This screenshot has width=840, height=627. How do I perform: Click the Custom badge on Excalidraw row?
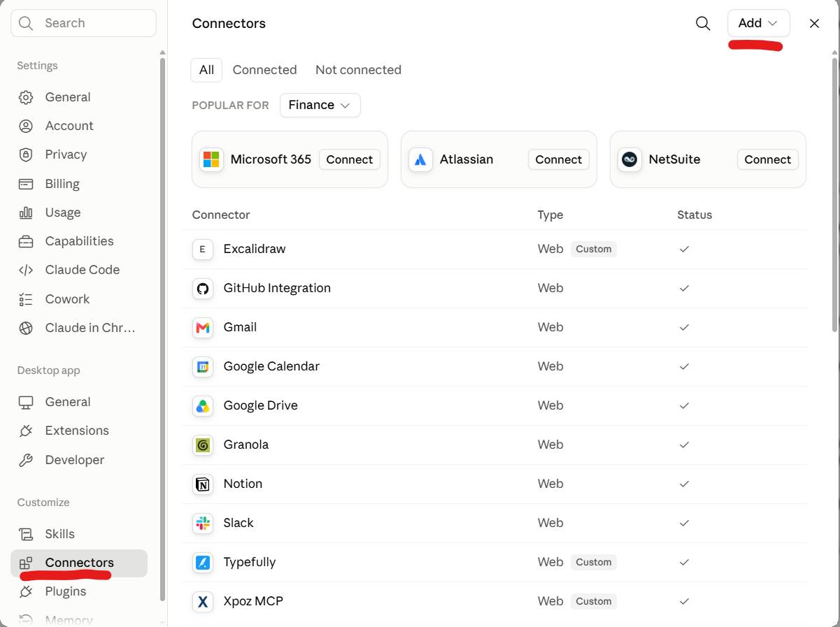coord(594,249)
